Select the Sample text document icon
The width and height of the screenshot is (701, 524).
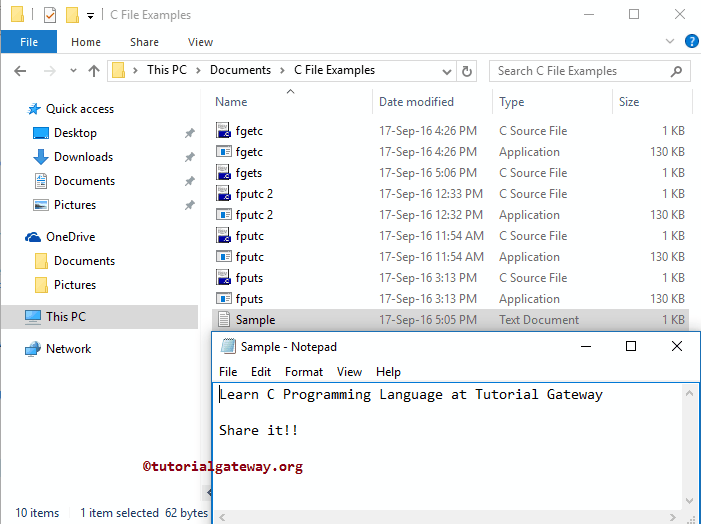(x=224, y=320)
